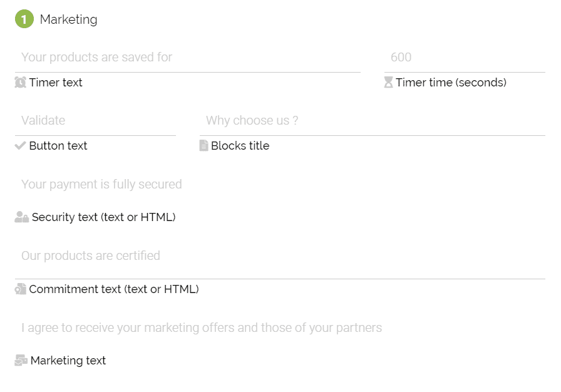This screenshot has width=561, height=392.
Task: Click the user lock icon beside Security text
Action: 21,217
